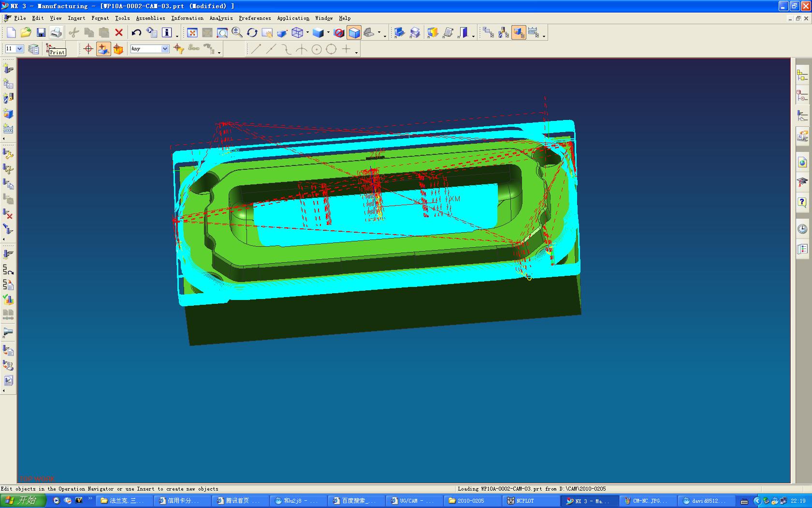The width and height of the screenshot is (812, 508).
Task: Select the Pan hand tool
Action: 267,32
